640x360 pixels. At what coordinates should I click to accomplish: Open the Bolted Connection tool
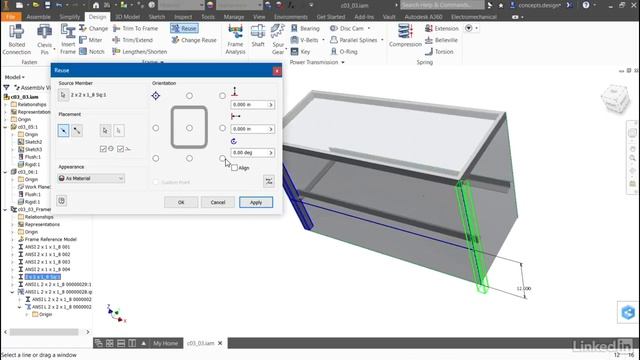pos(17,39)
